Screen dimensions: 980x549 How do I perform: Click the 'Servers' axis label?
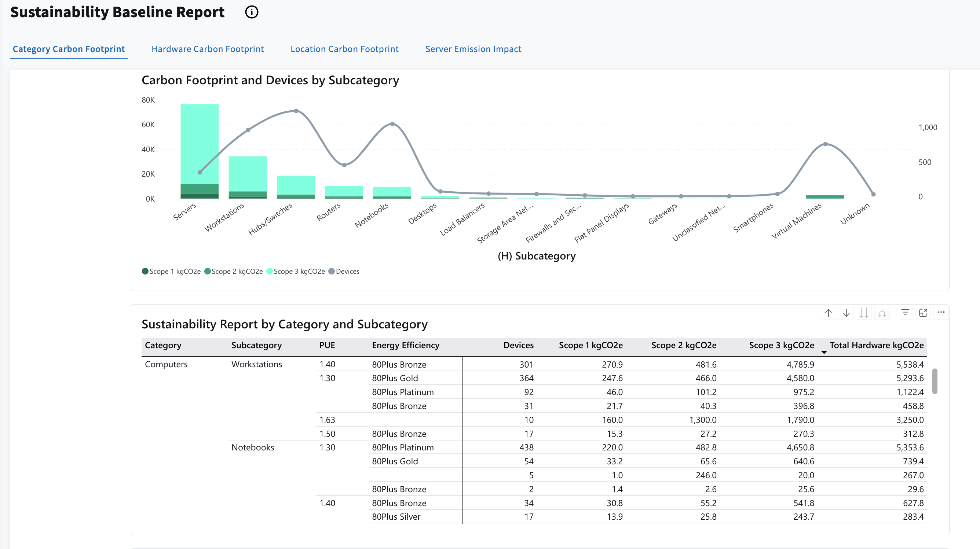(x=184, y=212)
